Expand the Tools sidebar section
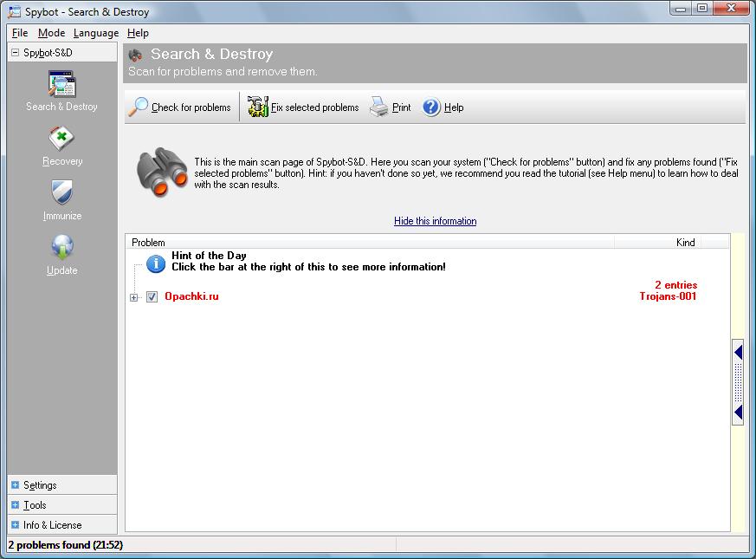The height and width of the screenshot is (559, 756). coord(15,505)
